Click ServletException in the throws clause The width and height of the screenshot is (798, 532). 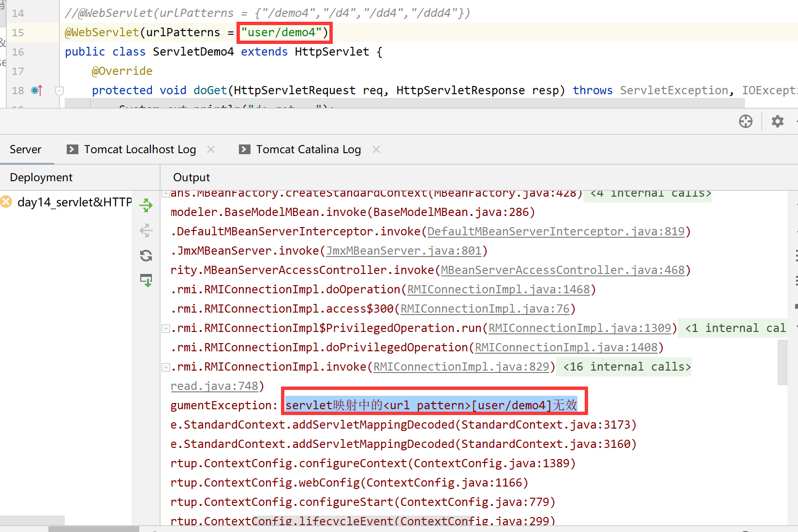coord(674,90)
